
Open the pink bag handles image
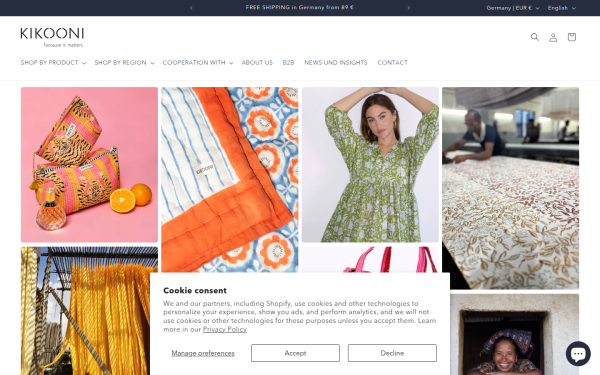(x=370, y=259)
